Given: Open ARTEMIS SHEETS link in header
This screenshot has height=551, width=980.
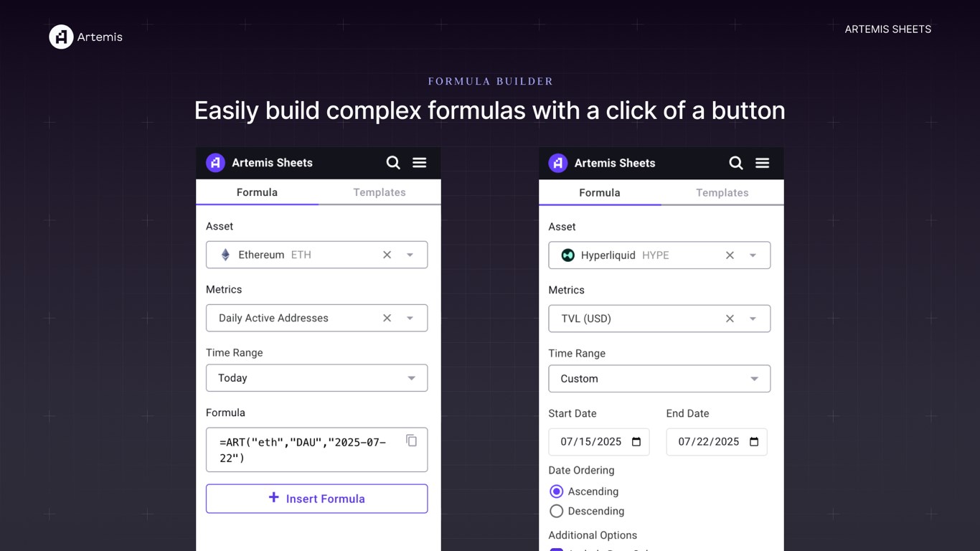Looking at the screenshot, I should [x=887, y=29].
